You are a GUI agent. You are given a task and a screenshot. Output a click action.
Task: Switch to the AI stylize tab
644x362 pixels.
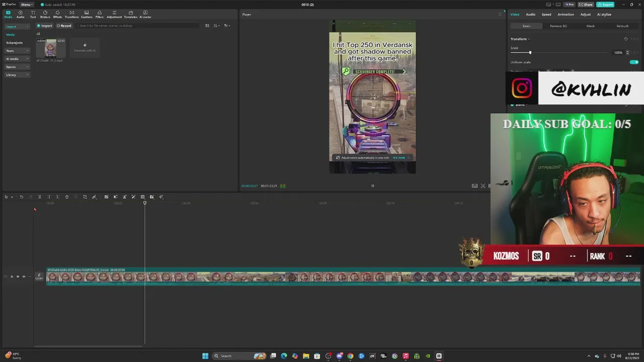[604, 14]
